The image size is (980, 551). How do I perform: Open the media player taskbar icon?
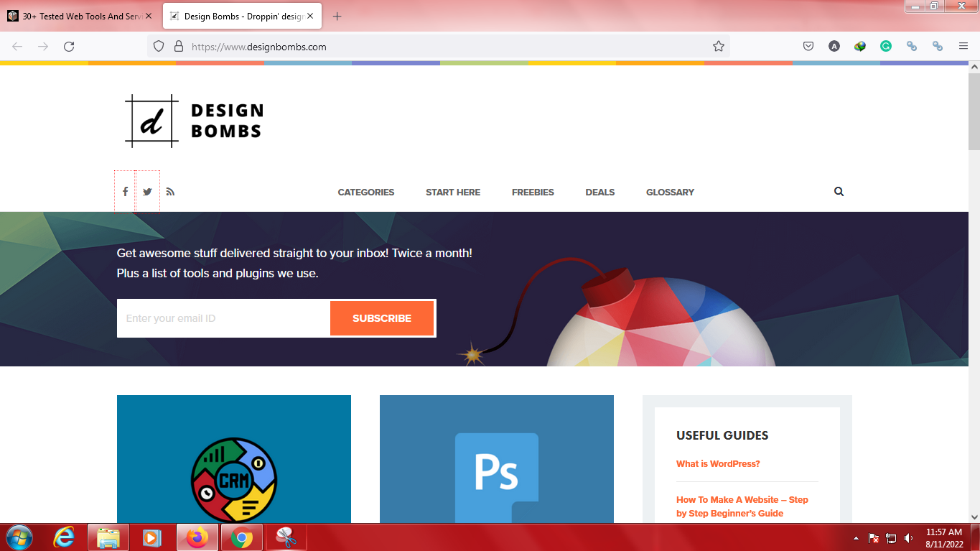[151, 537]
